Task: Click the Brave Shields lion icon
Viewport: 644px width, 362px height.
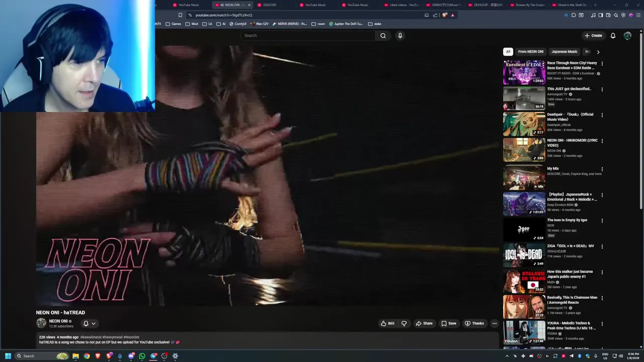Action: pos(444,15)
